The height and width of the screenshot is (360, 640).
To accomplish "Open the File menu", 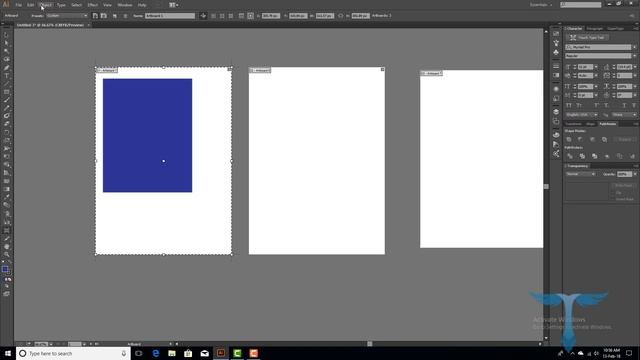I will 18,5.
